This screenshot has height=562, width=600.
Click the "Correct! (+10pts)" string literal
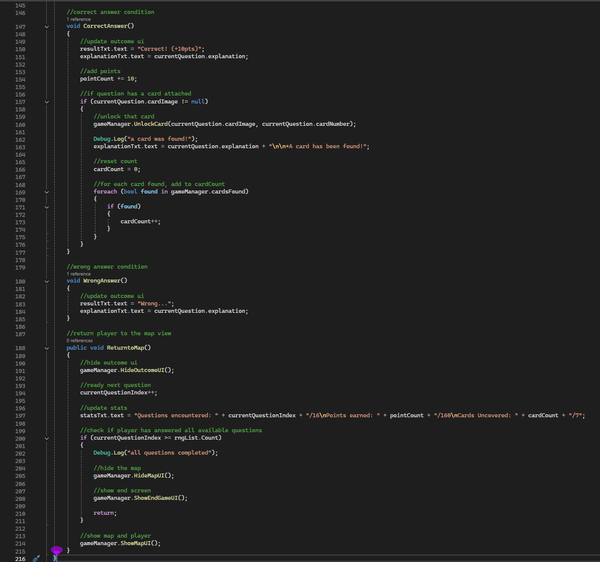170,49
